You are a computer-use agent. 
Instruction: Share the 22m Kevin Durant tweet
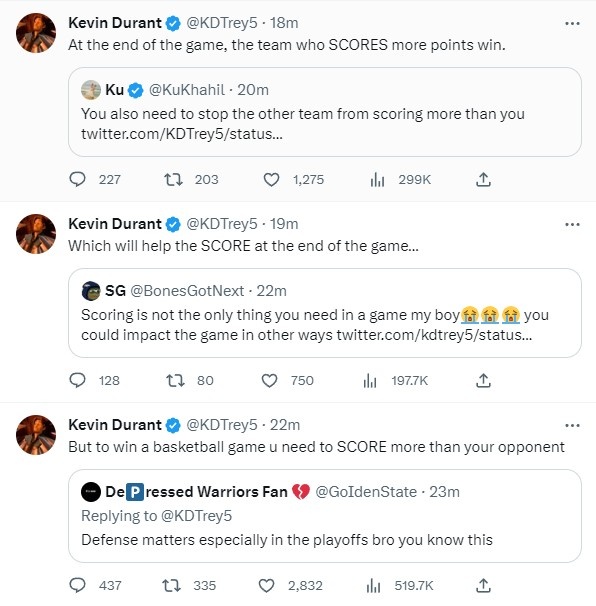[483, 586]
